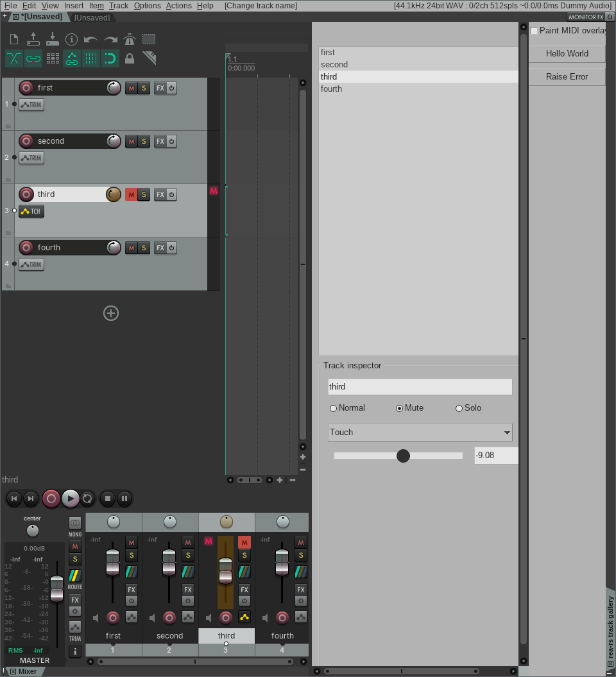
Task: Unmute the third track mute button
Action: point(132,194)
